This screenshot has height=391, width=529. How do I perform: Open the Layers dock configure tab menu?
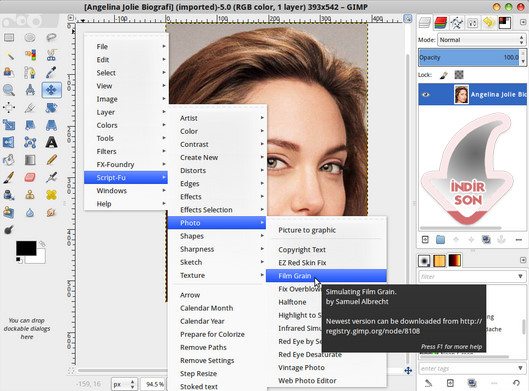pyautogui.click(x=523, y=22)
